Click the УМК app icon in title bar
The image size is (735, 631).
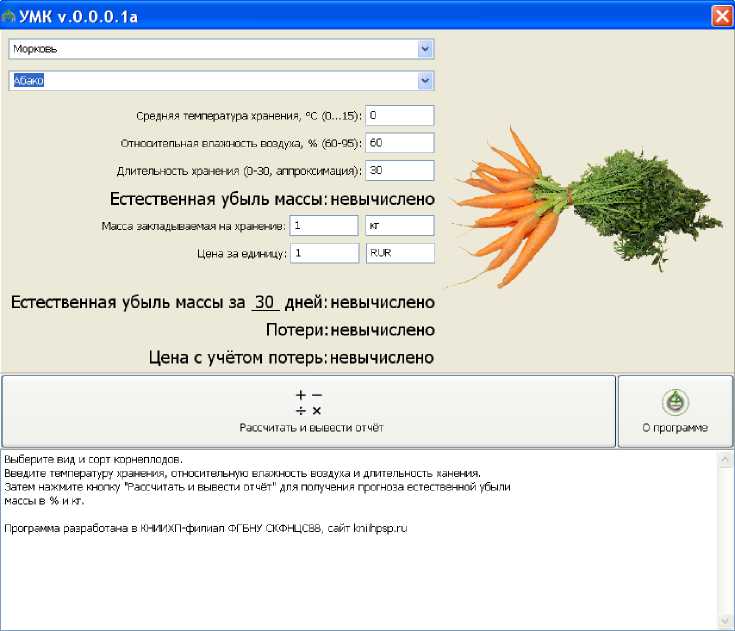tap(8, 17)
